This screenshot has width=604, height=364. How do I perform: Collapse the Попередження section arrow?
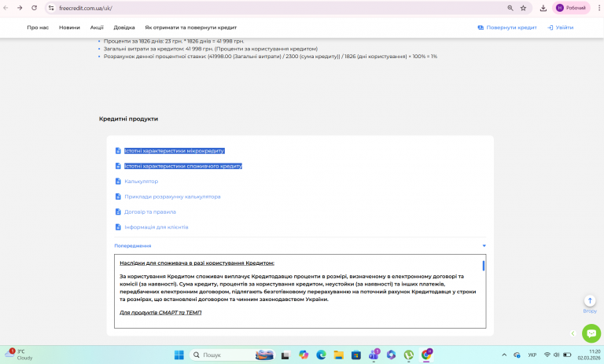pyautogui.click(x=484, y=246)
